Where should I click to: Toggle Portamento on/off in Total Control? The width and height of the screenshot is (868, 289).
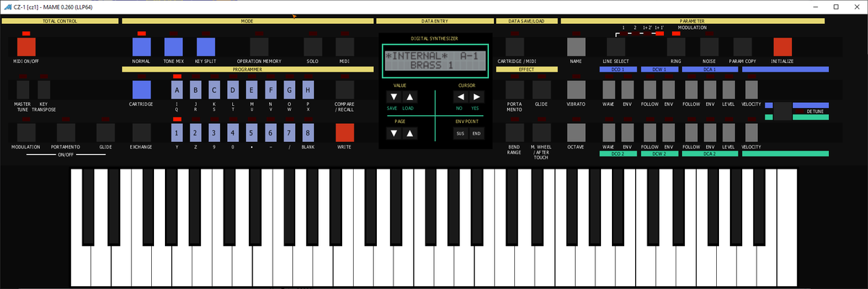(66, 133)
